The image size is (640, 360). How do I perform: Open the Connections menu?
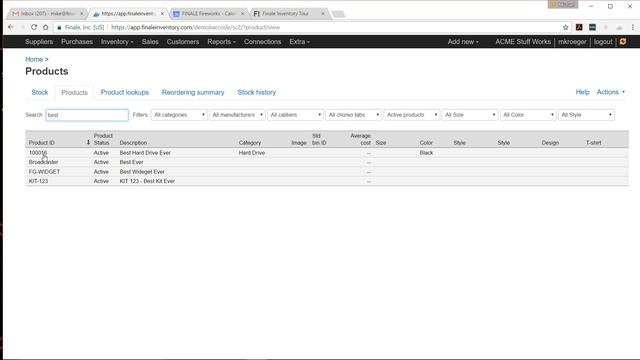click(x=262, y=42)
